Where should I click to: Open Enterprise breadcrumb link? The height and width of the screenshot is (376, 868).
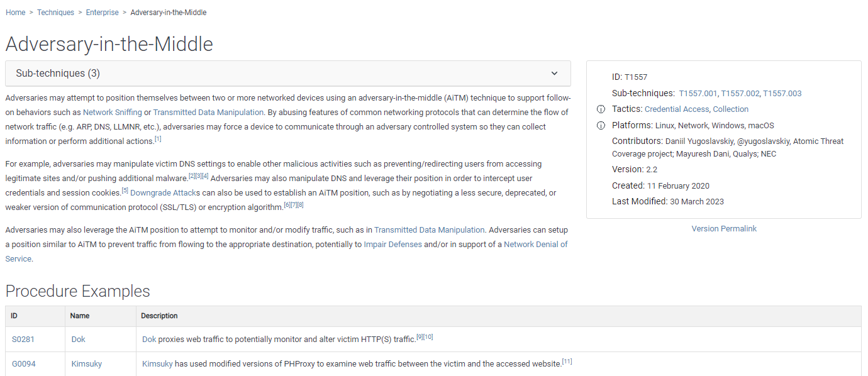[103, 13]
